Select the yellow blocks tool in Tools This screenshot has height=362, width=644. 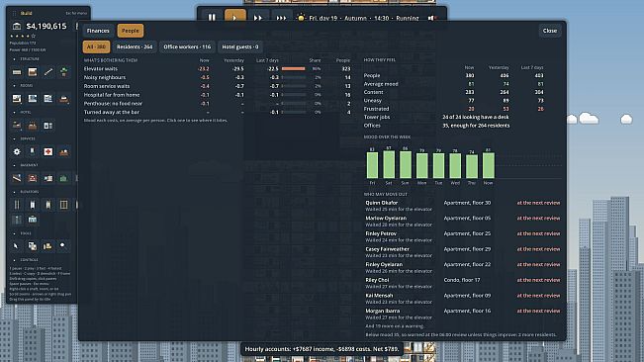point(48,246)
